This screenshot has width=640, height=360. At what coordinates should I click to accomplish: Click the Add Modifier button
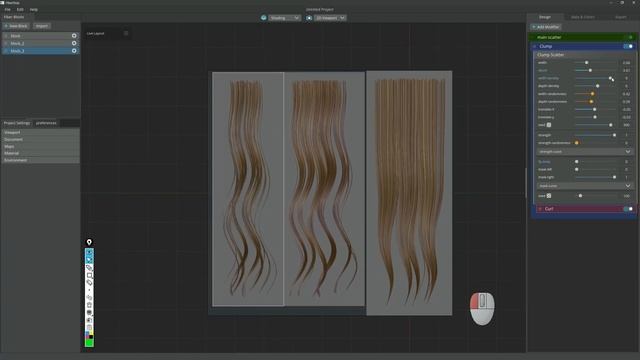coord(546,27)
